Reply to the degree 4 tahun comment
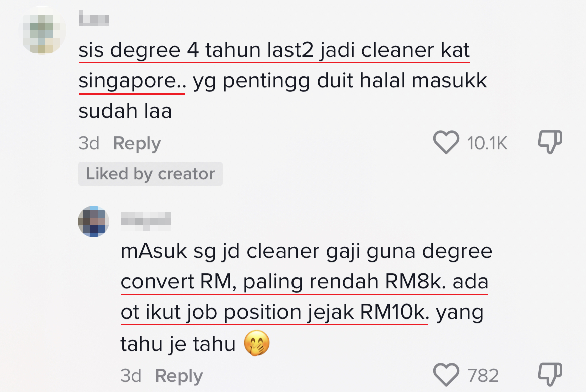The height and width of the screenshot is (392, 586). [x=137, y=144]
